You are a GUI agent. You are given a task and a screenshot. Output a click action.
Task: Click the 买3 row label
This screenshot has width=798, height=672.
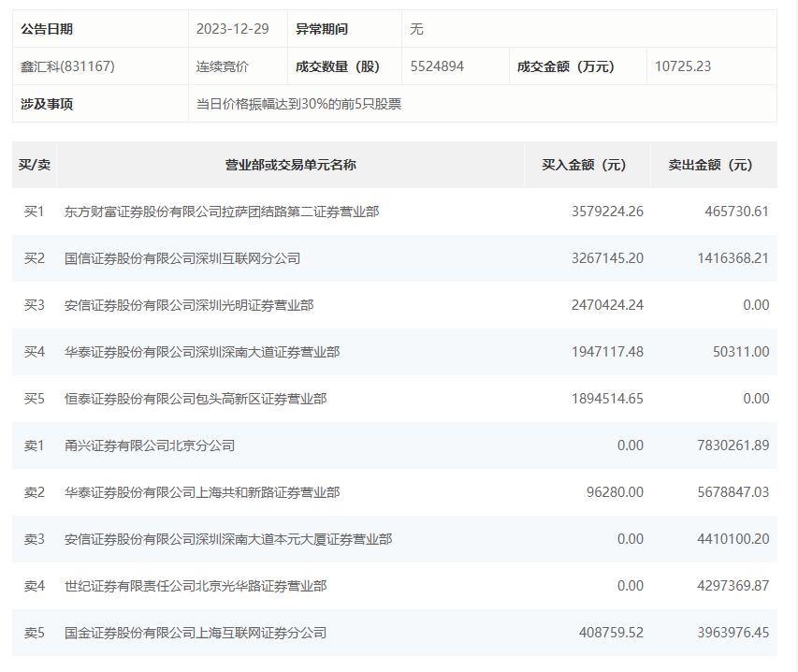35,305
